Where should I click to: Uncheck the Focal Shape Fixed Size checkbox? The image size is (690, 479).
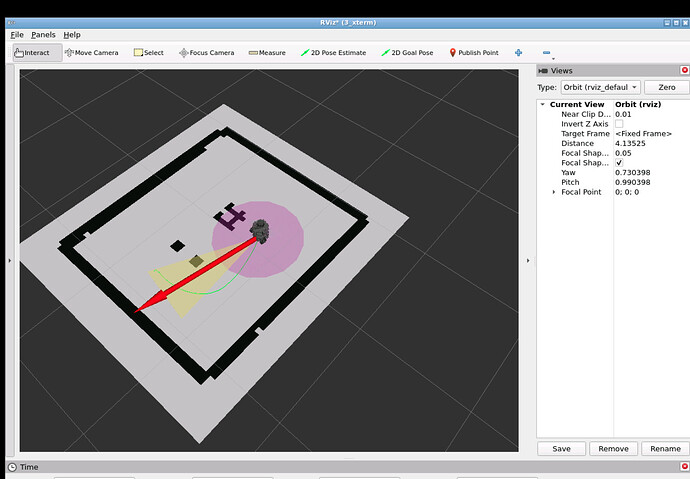[x=619, y=163]
